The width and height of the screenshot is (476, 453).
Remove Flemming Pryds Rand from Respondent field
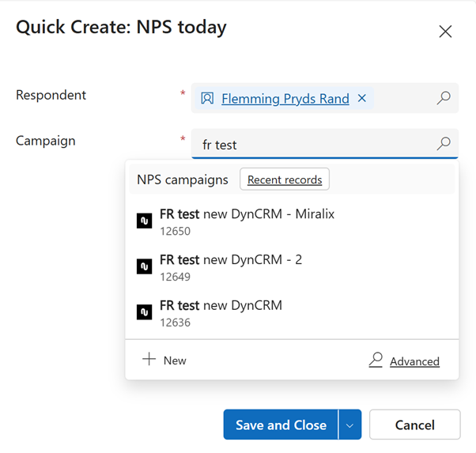[362, 99]
